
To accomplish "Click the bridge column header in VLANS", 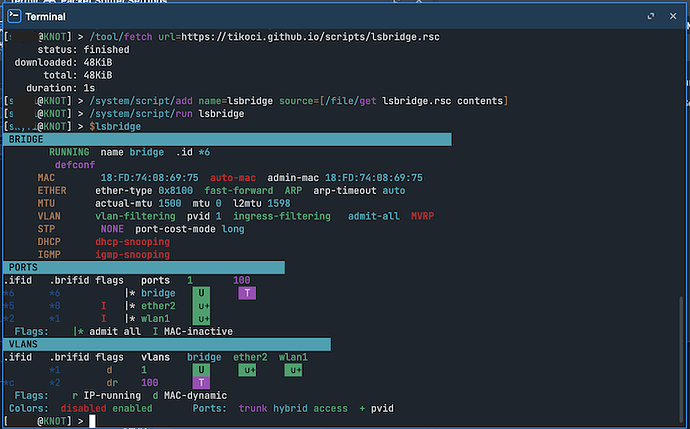I will point(204,357).
